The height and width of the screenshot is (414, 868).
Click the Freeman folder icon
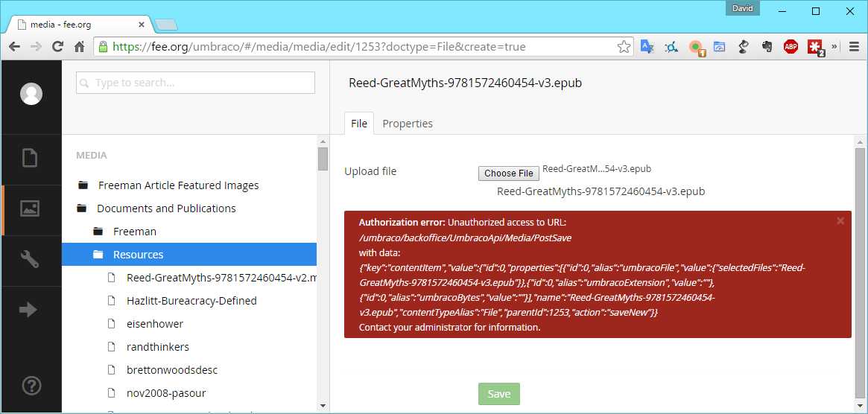pyautogui.click(x=98, y=232)
